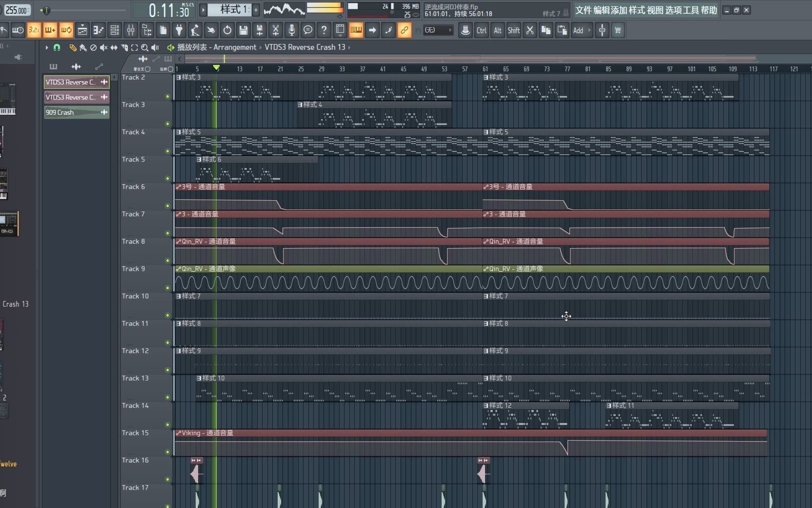Toggle the Ctrl modifier button
This screenshot has width=812, height=508.
point(481,30)
